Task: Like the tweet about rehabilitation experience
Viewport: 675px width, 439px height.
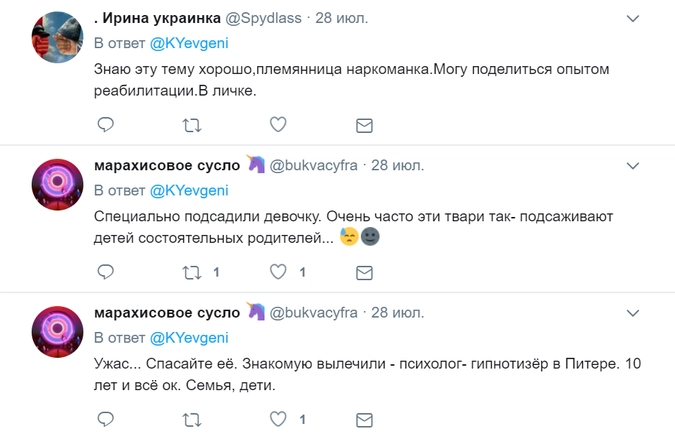Action: click(x=279, y=125)
